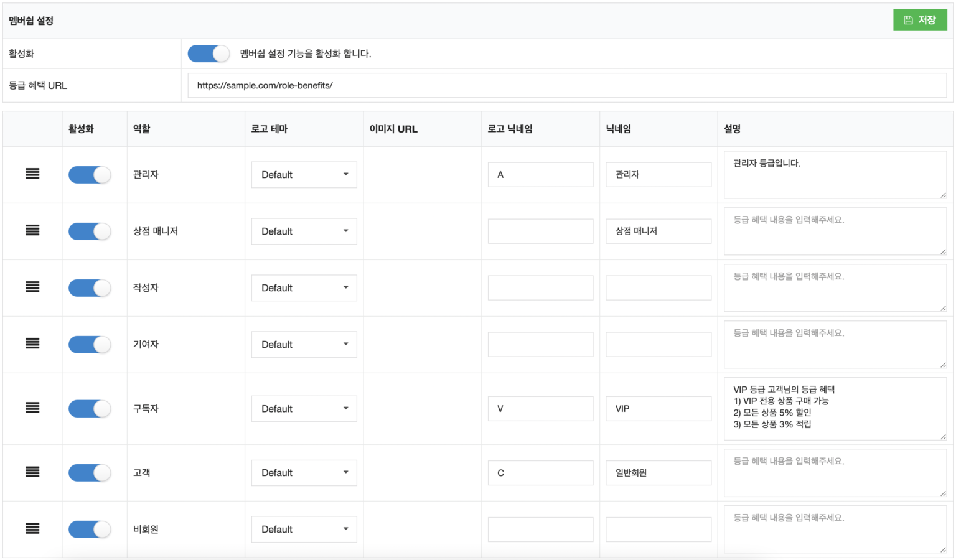956x560 pixels.
Task: Click the 등급 혜택 URL input field
Action: 566,86
